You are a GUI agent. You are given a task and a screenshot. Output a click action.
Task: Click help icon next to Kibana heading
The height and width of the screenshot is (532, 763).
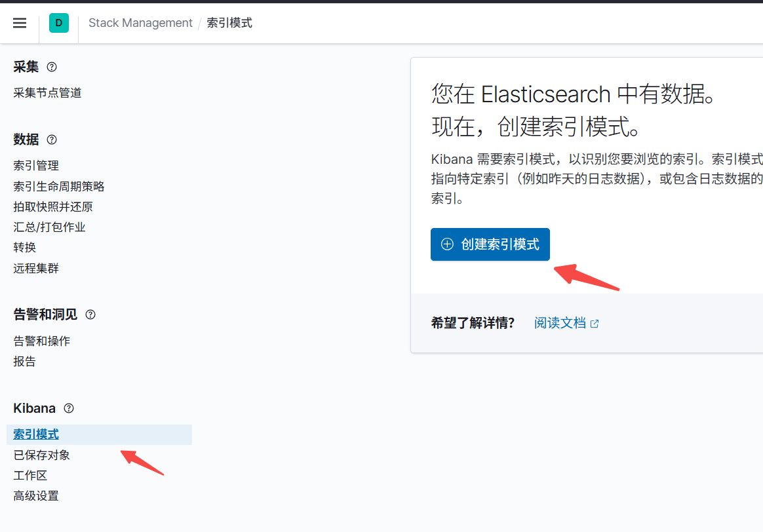69,408
